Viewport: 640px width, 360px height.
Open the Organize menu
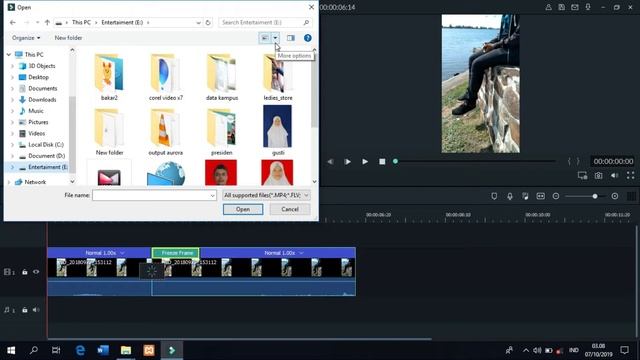(x=26, y=38)
